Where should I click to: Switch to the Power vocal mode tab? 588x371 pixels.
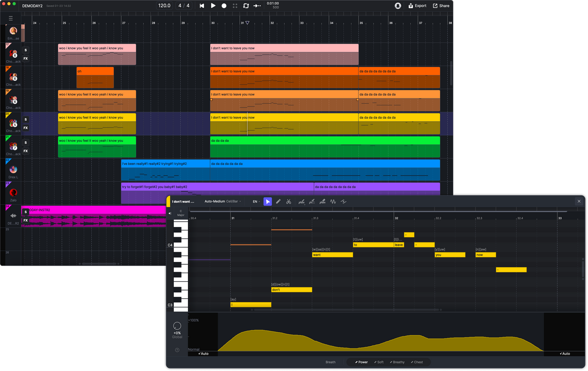(x=360, y=362)
